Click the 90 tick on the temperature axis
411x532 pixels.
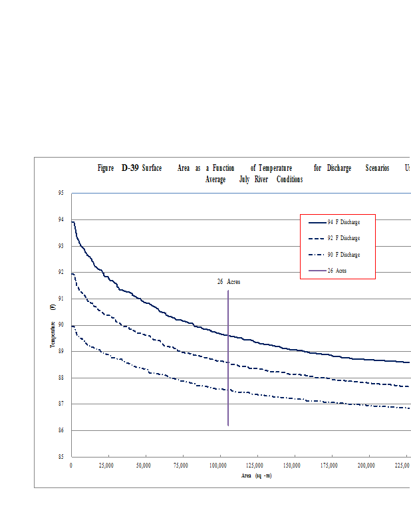tap(61, 325)
